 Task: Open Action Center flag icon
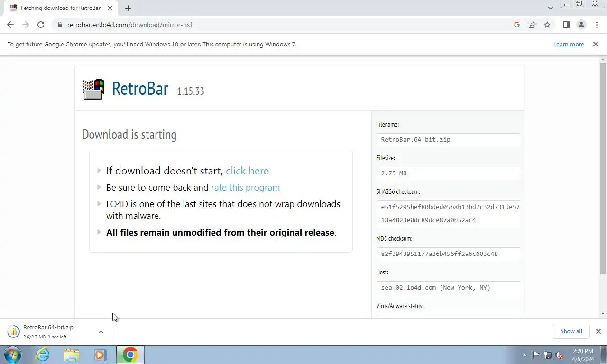point(536,355)
